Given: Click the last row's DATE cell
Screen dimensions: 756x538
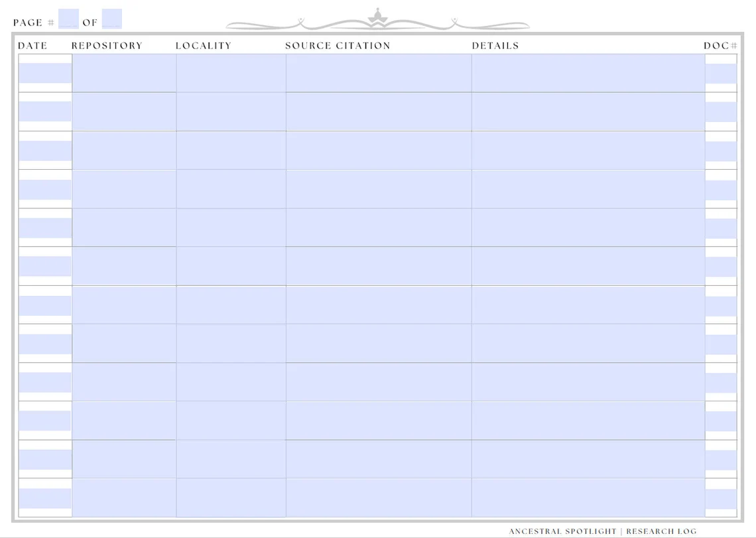Looking at the screenshot, I should 44,498.
